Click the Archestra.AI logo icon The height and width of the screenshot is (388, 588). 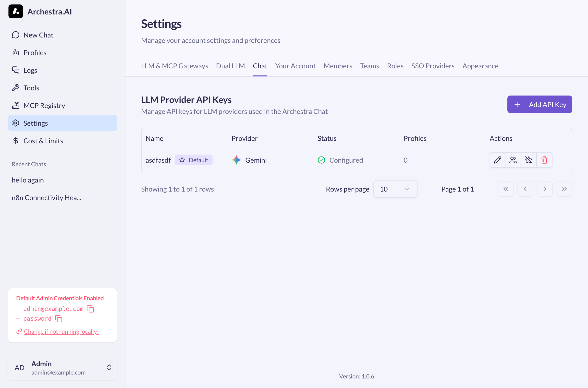tap(16, 11)
